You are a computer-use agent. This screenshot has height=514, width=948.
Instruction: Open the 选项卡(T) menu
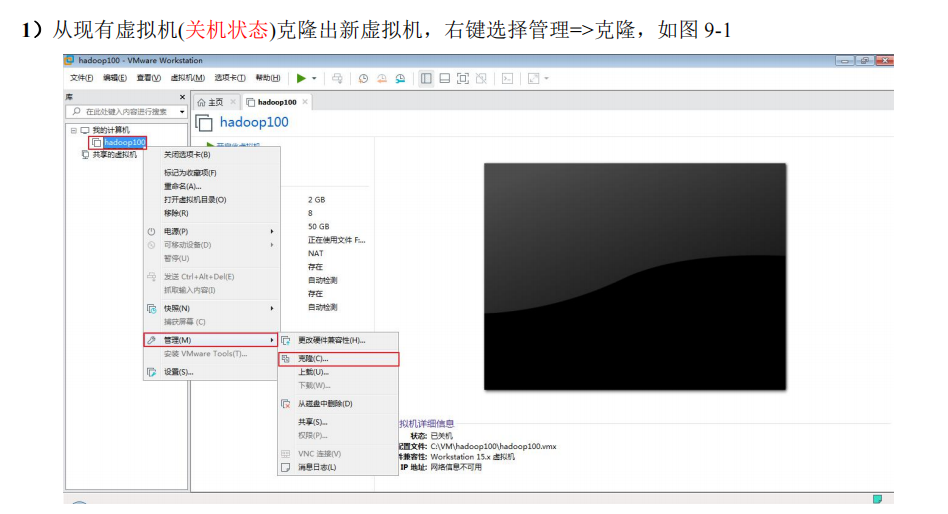(230, 78)
